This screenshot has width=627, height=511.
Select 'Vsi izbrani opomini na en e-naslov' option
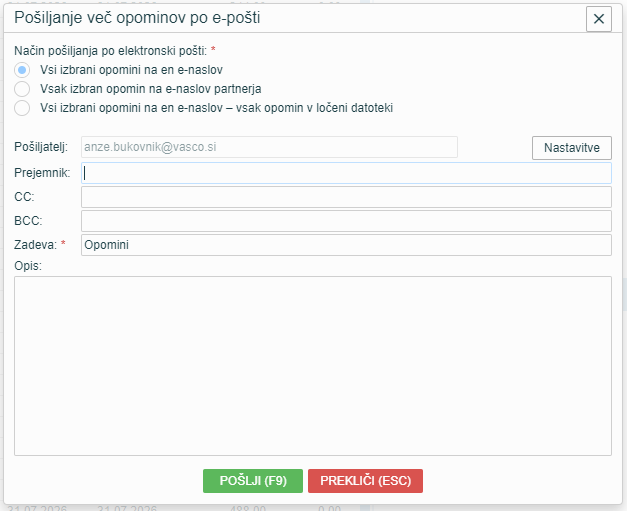(22, 70)
